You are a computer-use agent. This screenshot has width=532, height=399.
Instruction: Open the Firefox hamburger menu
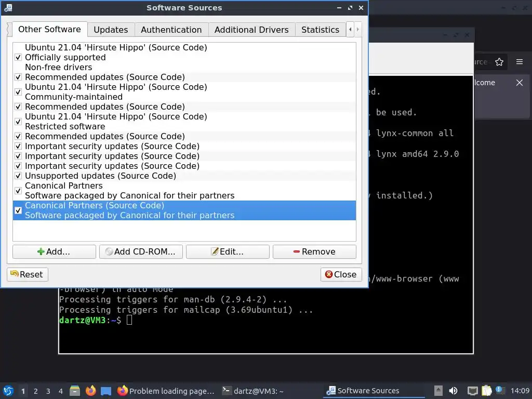(520, 62)
